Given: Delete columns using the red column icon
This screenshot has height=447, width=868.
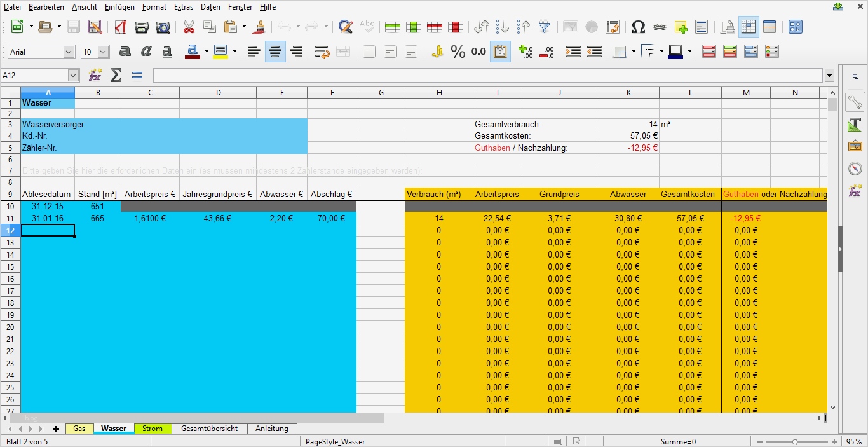Looking at the screenshot, I should [x=456, y=27].
